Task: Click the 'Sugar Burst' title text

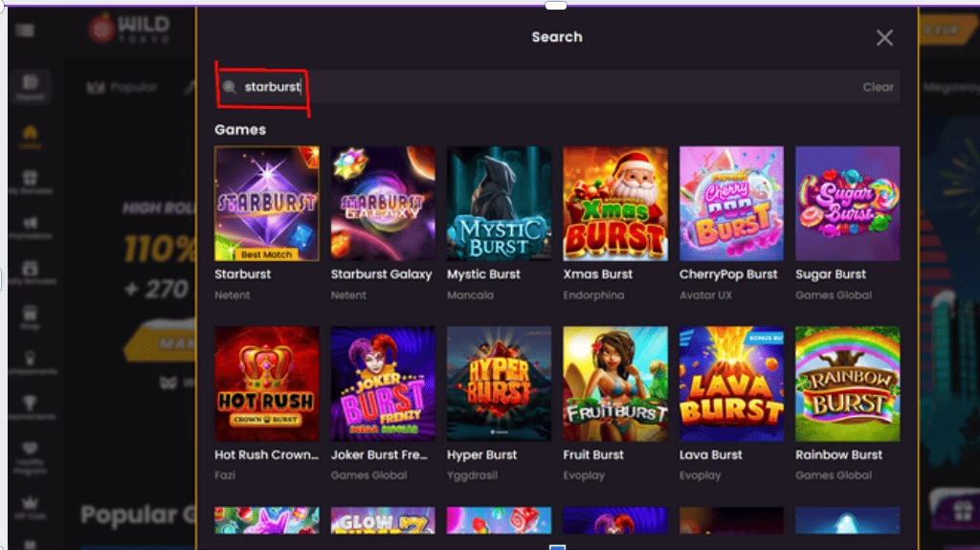Action: click(831, 275)
